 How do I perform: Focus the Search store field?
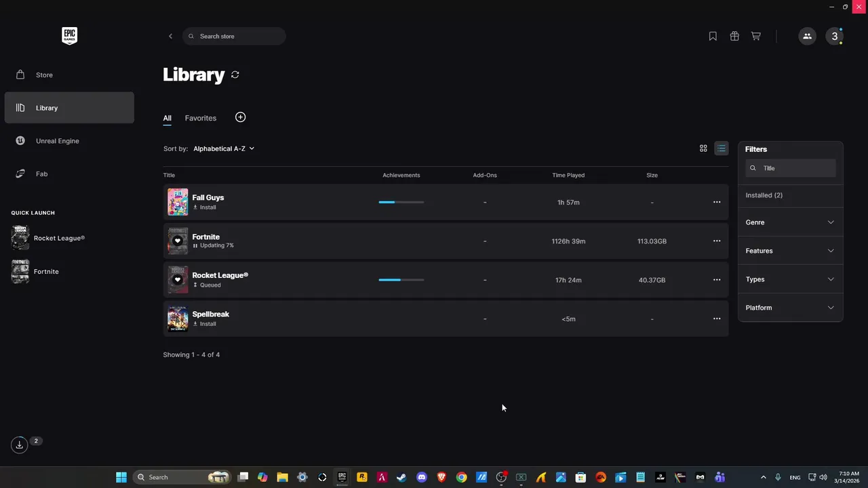[234, 37]
